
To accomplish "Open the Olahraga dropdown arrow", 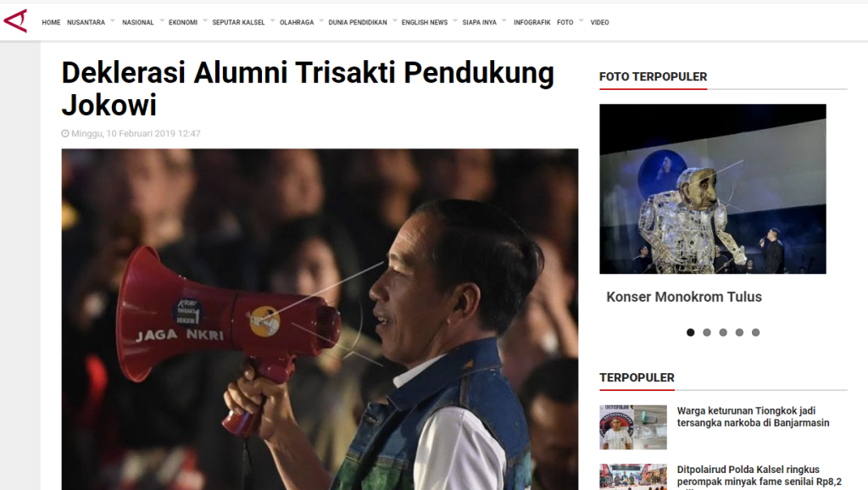I will click(x=321, y=21).
